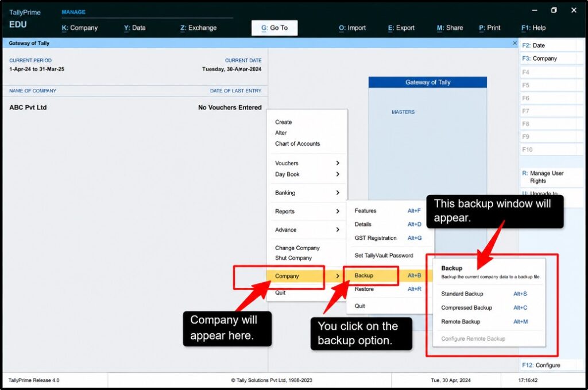Click F2: Date in right panel
The image size is (588, 390).
[551, 45]
